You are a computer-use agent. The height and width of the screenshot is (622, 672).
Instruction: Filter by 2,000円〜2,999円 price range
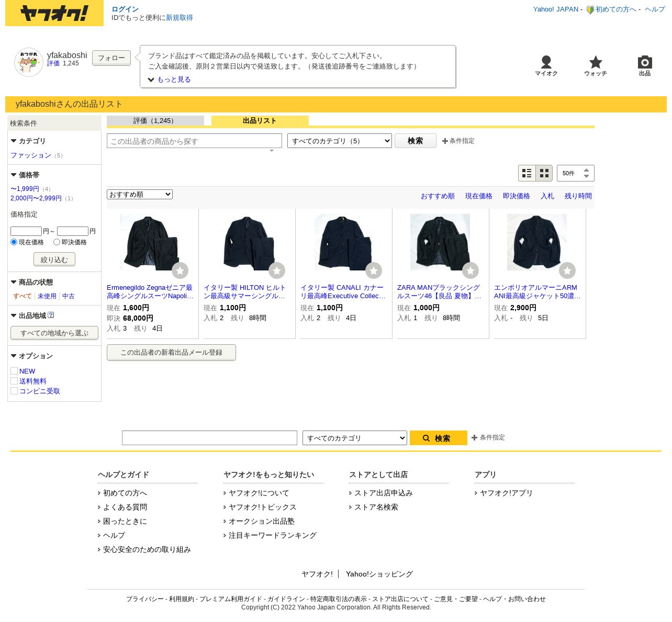point(36,198)
